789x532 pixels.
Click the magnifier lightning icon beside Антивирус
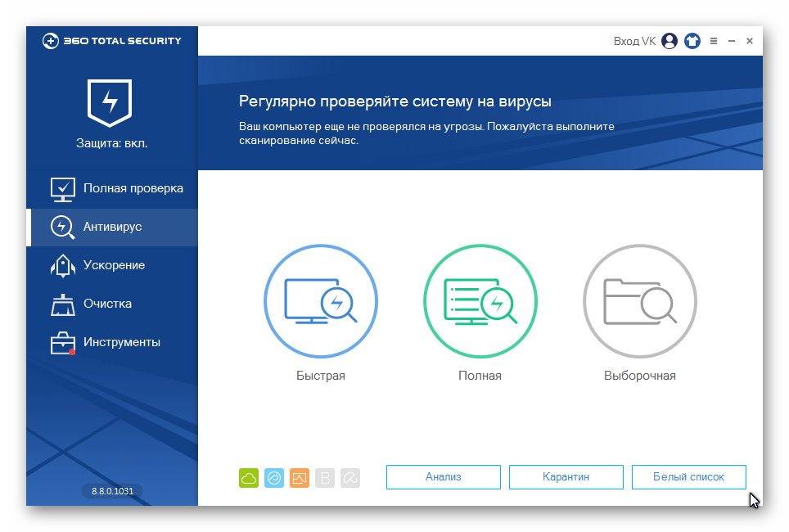click(x=63, y=228)
